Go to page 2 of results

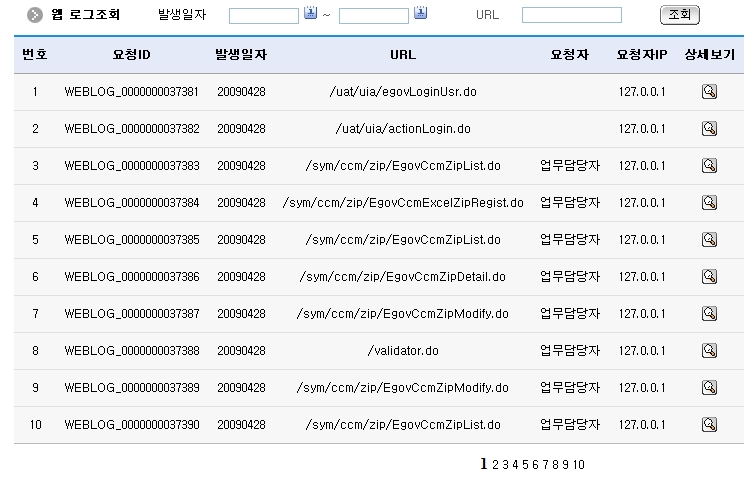(494, 465)
